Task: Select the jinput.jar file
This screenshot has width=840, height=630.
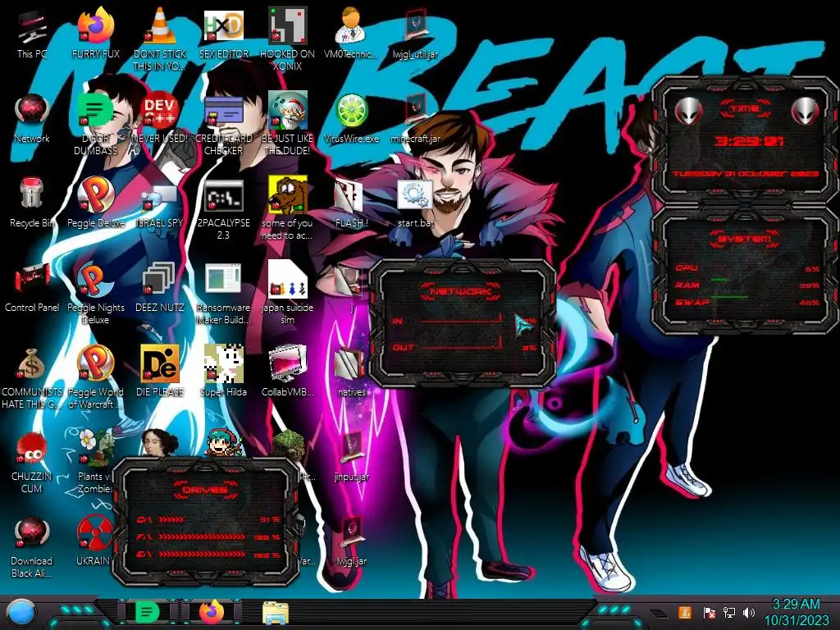Action: tap(351, 457)
